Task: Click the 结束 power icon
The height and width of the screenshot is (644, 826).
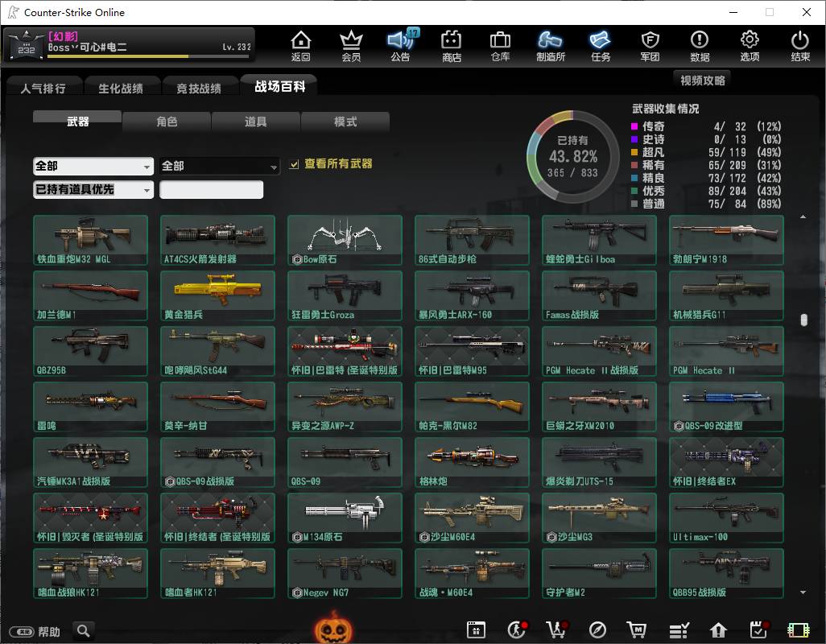Action: click(x=799, y=40)
